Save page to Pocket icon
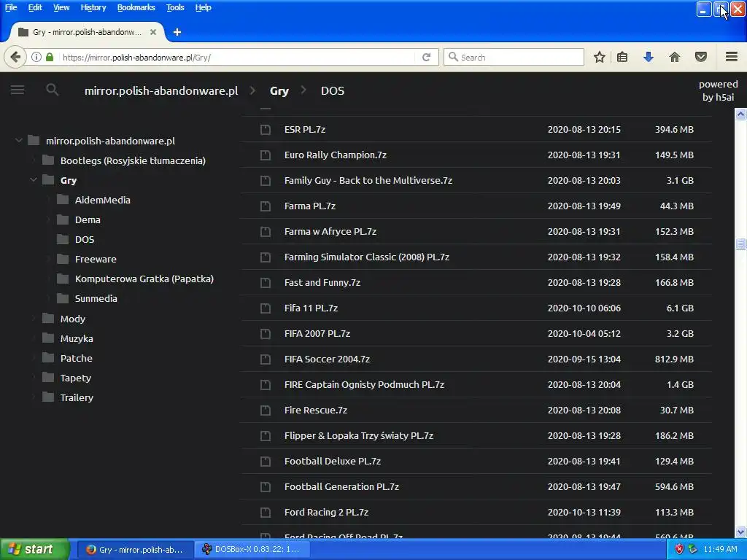 tap(701, 57)
